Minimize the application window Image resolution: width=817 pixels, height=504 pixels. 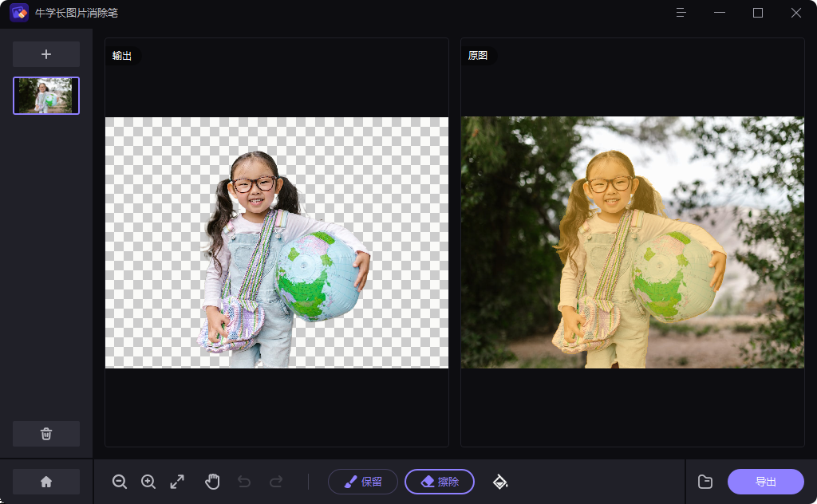(x=720, y=13)
